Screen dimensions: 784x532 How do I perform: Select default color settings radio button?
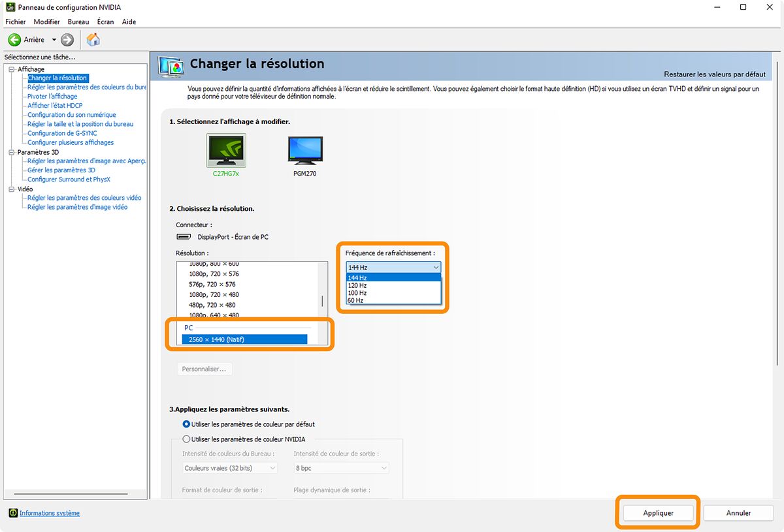pos(187,424)
